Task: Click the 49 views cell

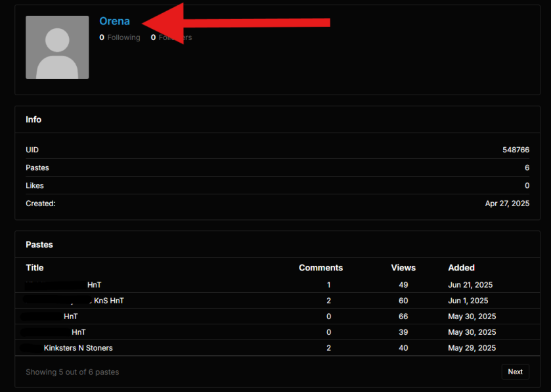Action: (x=403, y=285)
